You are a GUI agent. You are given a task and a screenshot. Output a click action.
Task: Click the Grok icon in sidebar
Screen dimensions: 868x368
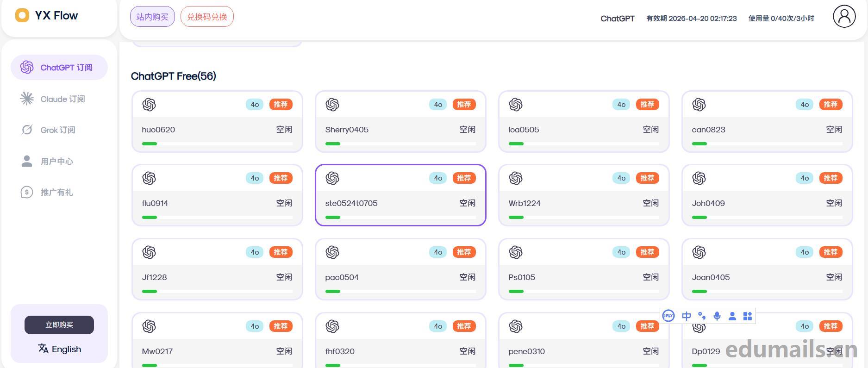(x=27, y=130)
